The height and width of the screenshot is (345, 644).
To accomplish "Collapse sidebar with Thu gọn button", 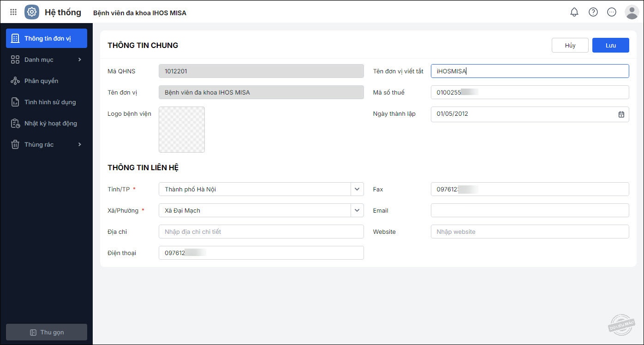I will coord(47,332).
